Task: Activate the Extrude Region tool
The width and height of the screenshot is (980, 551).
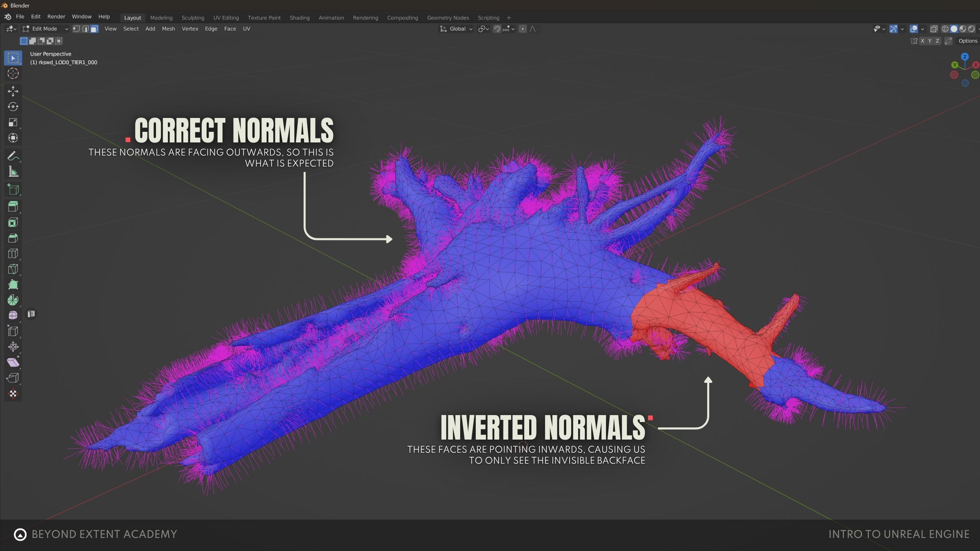Action: tap(13, 207)
